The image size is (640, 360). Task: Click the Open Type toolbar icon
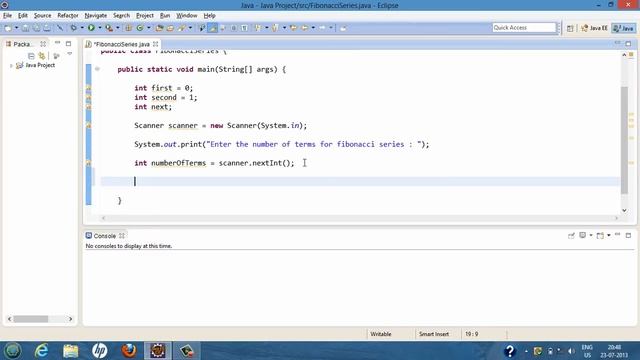click(159, 28)
